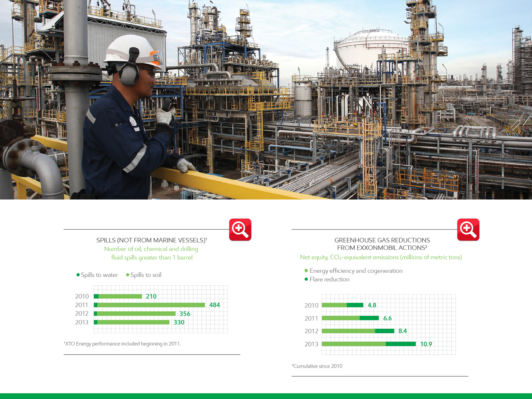Click the Spills (Not From Marine Vessels) title

pyautogui.click(x=152, y=240)
